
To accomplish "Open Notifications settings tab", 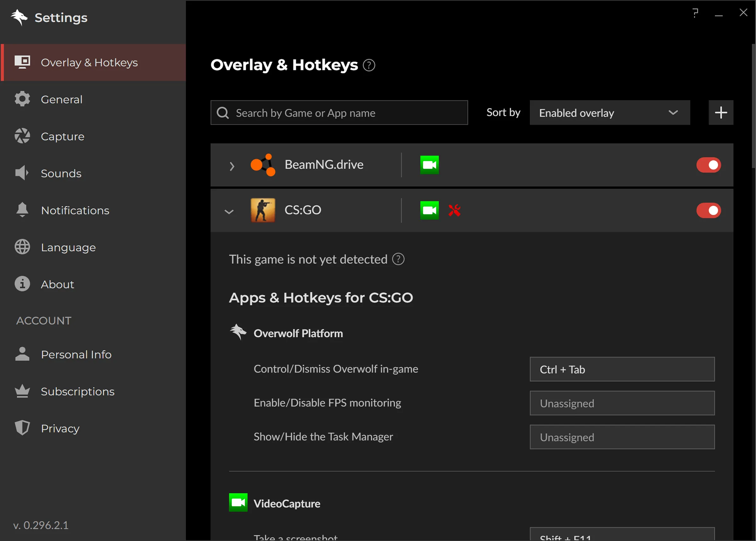I will coord(93,210).
